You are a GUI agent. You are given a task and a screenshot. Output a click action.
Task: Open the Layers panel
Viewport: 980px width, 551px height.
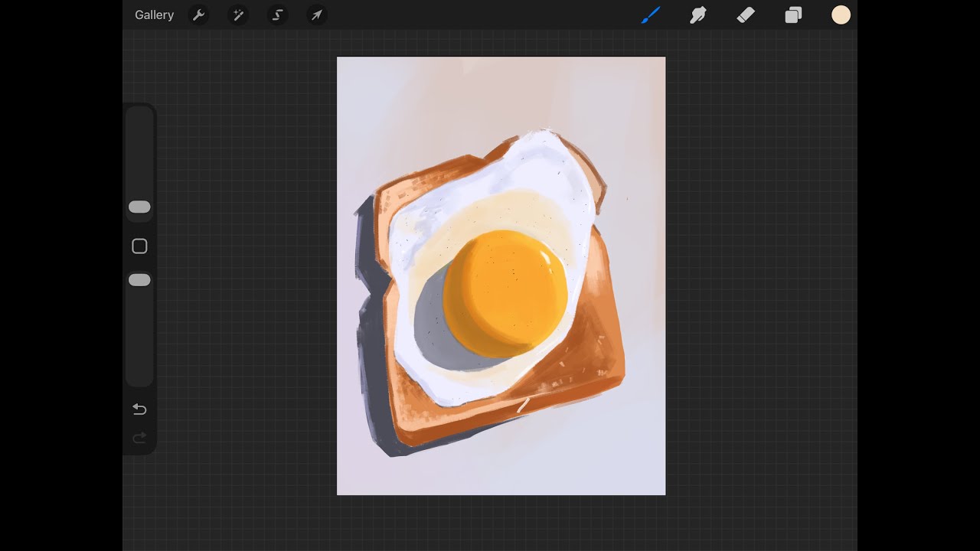pyautogui.click(x=793, y=15)
